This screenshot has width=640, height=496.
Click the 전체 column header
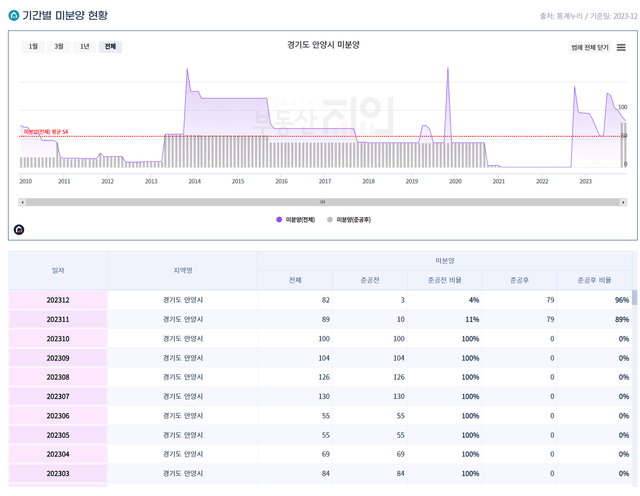click(x=295, y=280)
